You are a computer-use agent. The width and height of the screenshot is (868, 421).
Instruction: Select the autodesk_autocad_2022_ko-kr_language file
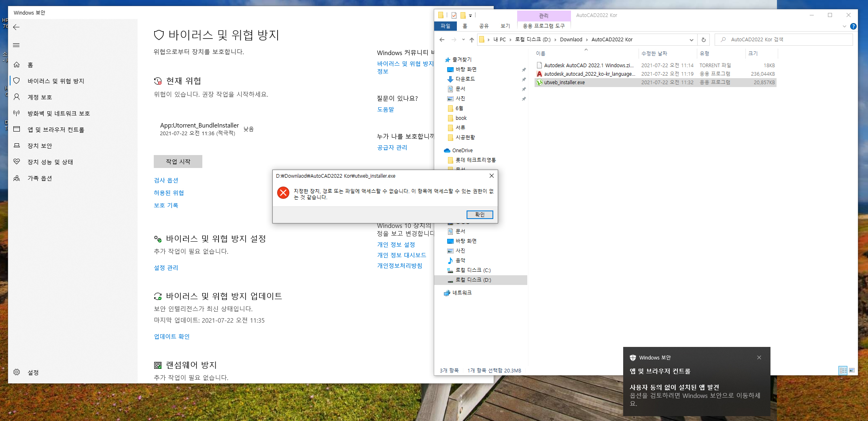click(656, 74)
